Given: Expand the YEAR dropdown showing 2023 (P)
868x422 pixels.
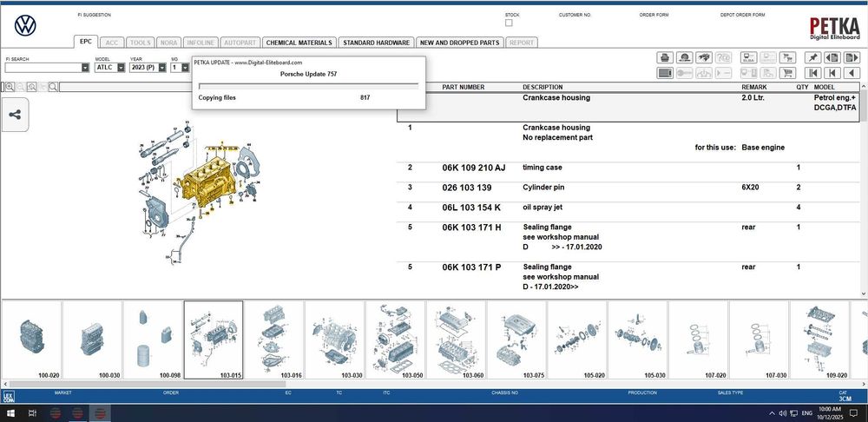Looking at the screenshot, I should [x=162, y=68].
